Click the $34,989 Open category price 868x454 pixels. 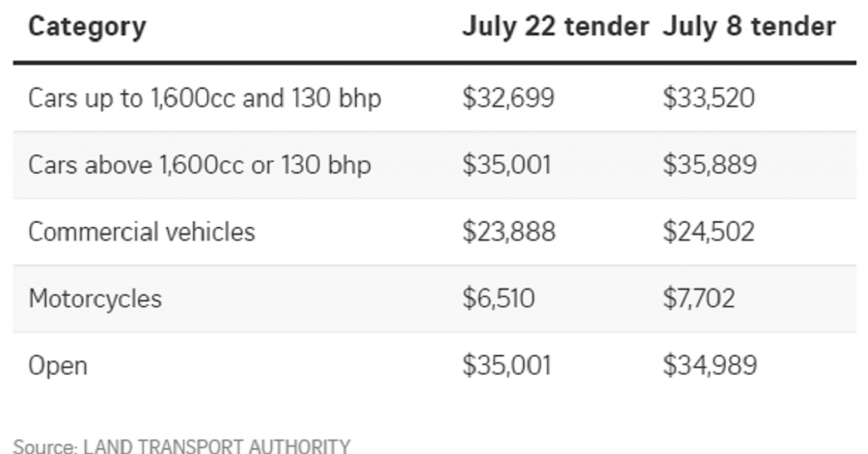pyautogui.click(x=709, y=365)
